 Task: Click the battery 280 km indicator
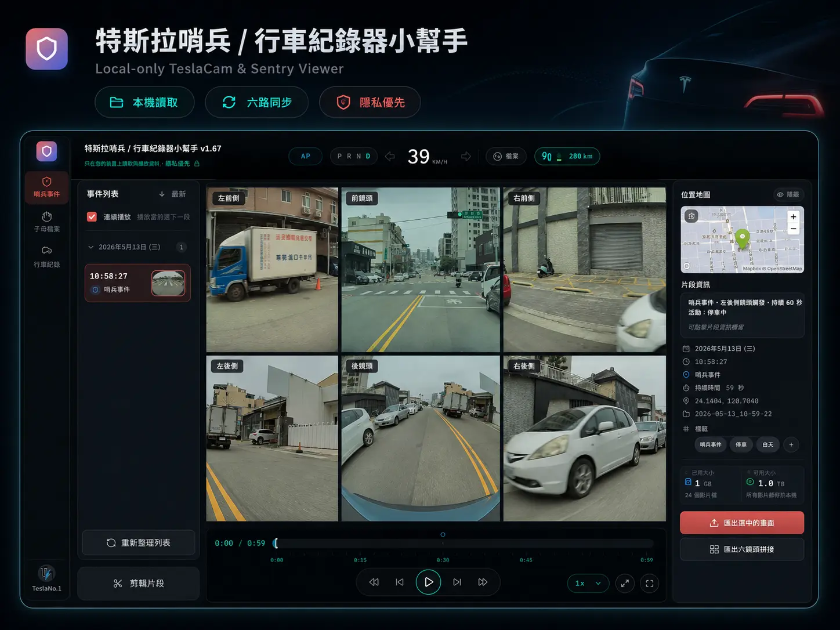(x=567, y=156)
